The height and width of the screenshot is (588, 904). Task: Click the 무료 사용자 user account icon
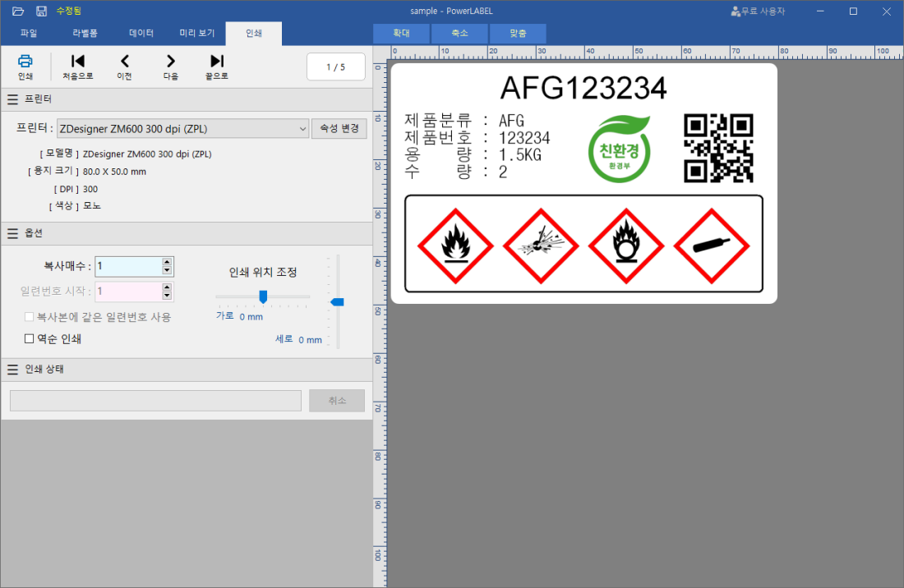(x=735, y=11)
